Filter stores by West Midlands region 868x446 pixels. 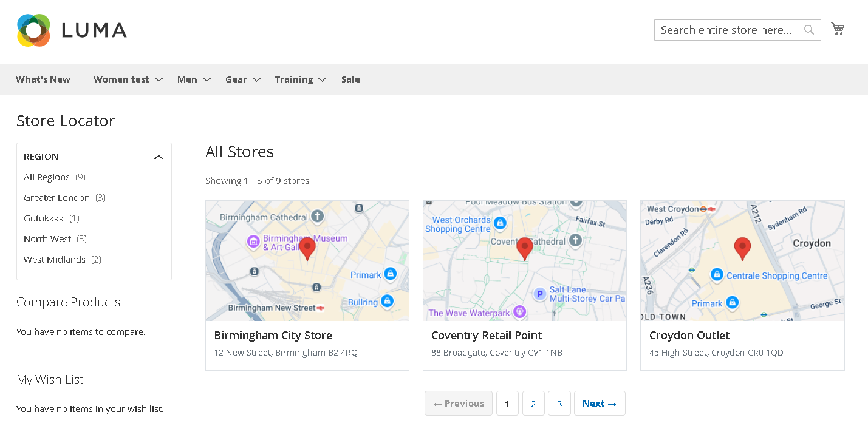click(x=55, y=260)
